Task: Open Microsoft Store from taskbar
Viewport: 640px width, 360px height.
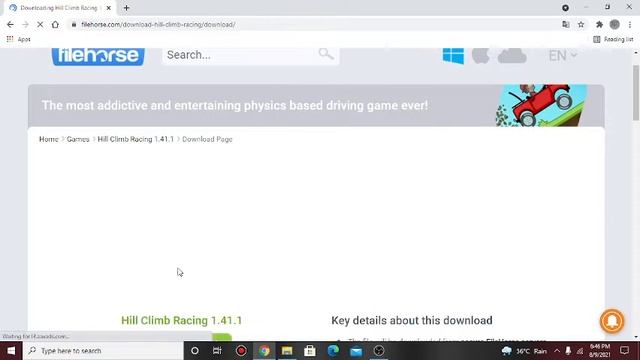Action: [x=310, y=351]
